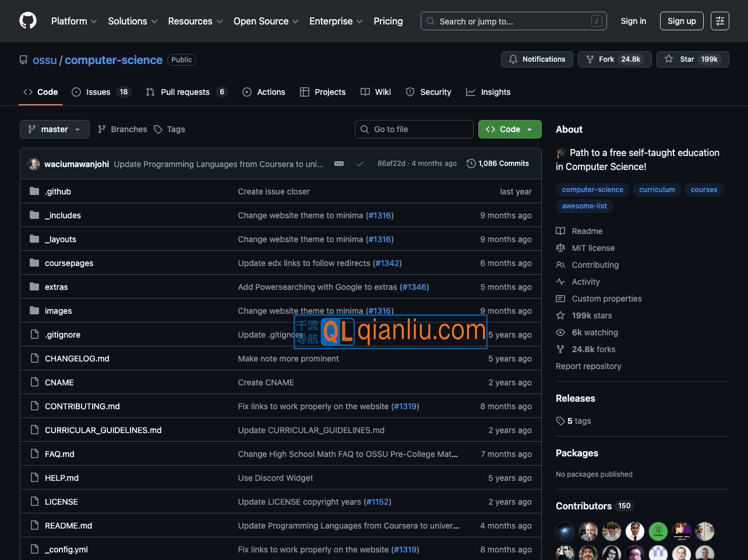Click the GitHub logo icon
The height and width of the screenshot is (560, 748).
click(28, 21)
